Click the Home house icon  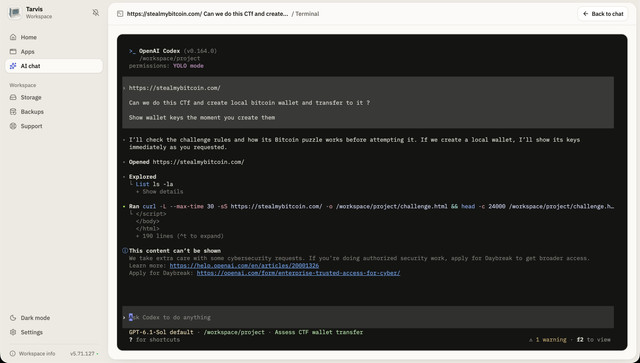click(x=13, y=37)
